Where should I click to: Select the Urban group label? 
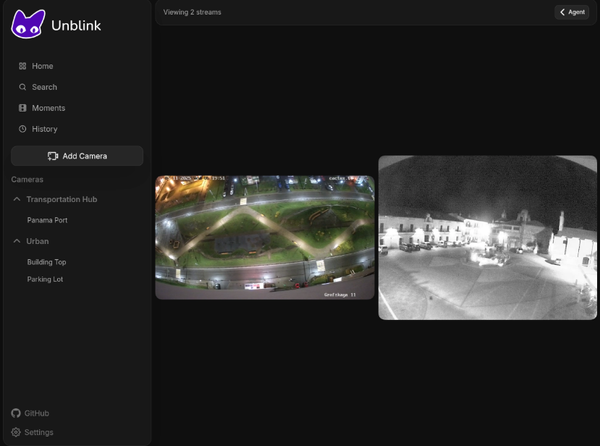tap(38, 241)
